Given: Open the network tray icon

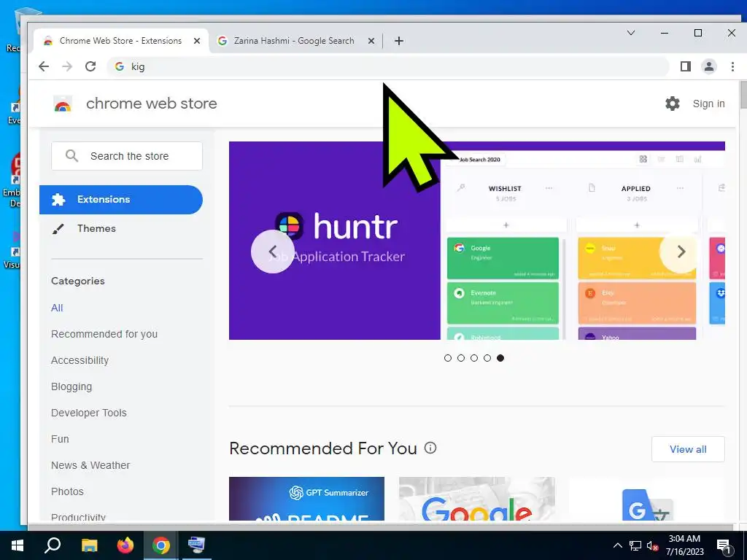Looking at the screenshot, I should click(x=635, y=545).
